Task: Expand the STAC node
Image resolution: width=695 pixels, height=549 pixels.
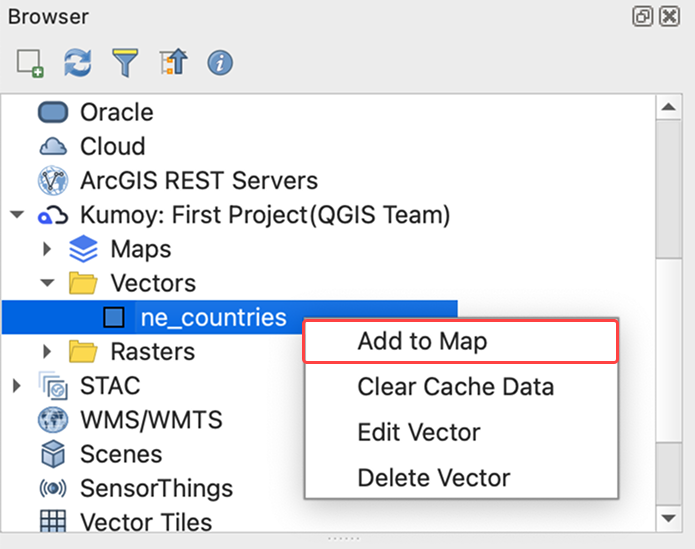Action: [x=17, y=385]
